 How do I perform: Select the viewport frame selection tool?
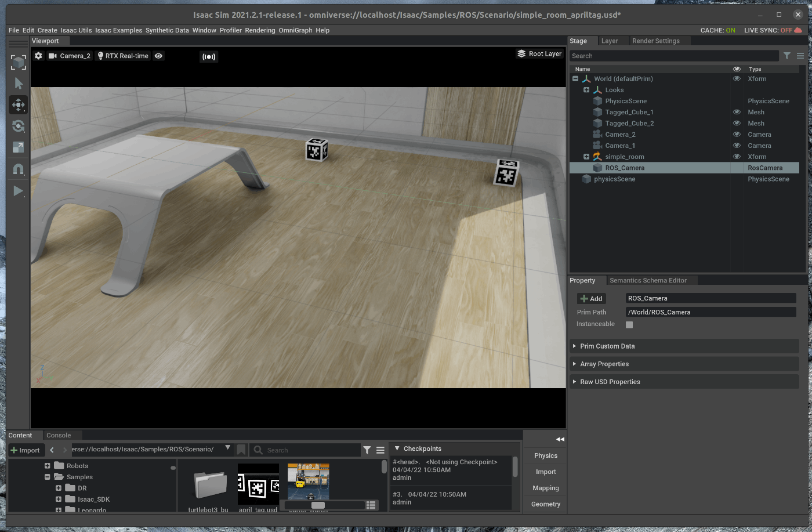tap(19, 62)
